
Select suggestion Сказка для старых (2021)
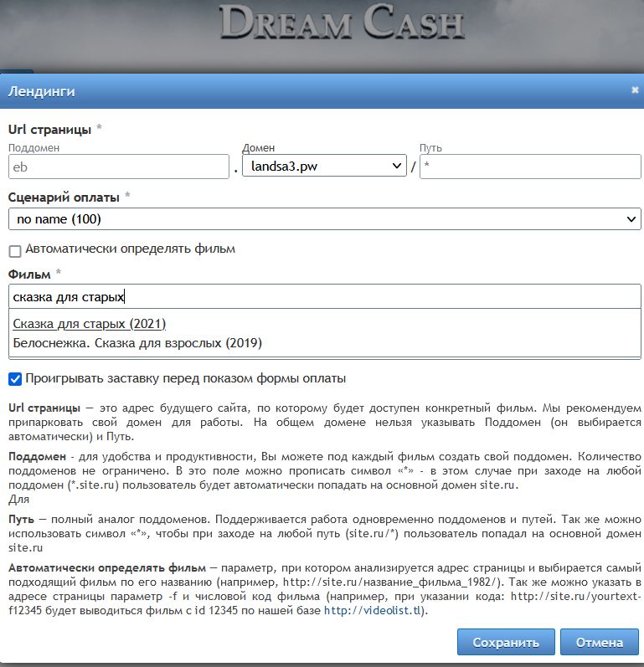(x=90, y=324)
